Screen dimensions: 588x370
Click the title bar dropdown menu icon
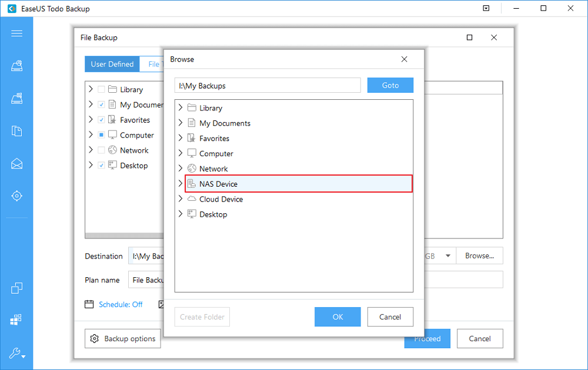pyautogui.click(x=486, y=8)
